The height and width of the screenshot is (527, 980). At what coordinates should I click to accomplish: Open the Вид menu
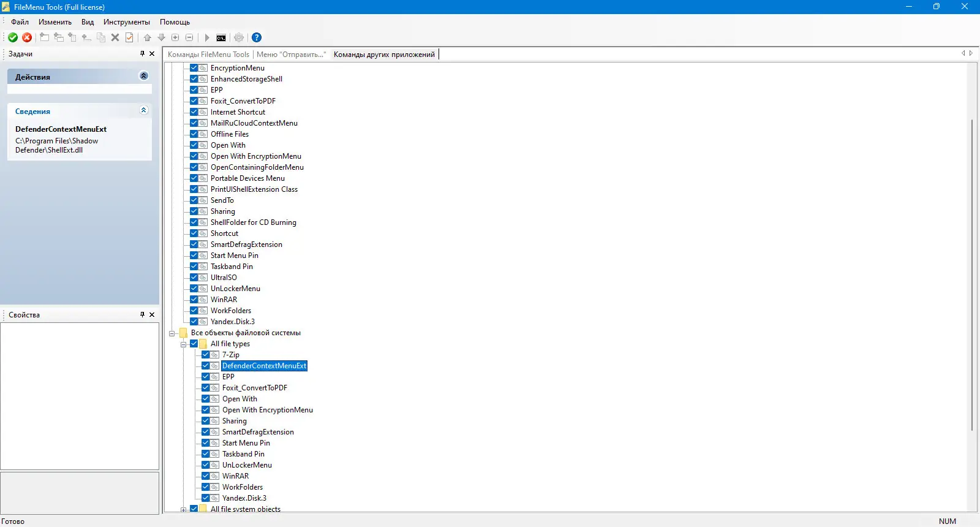click(x=88, y=22)
